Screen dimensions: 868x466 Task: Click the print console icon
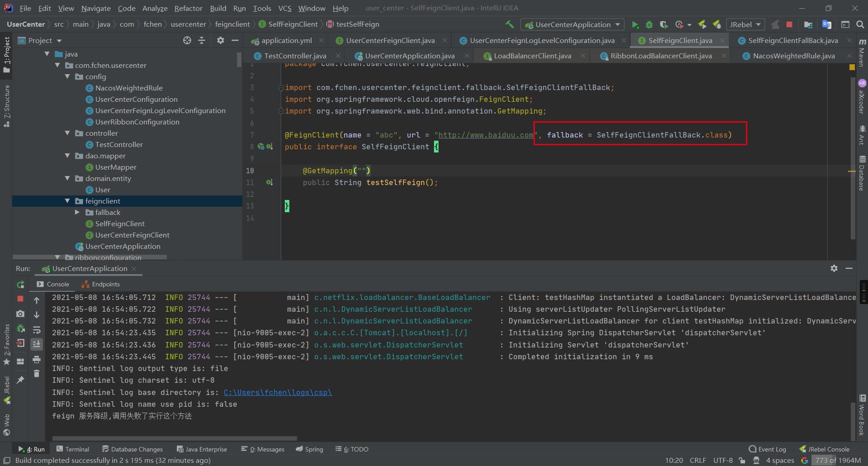[37, 360]
